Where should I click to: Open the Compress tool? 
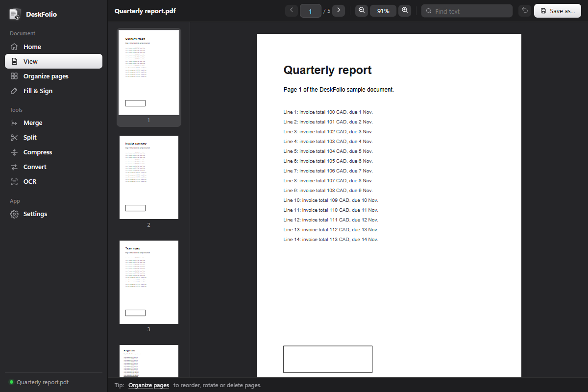pos(53,152)
